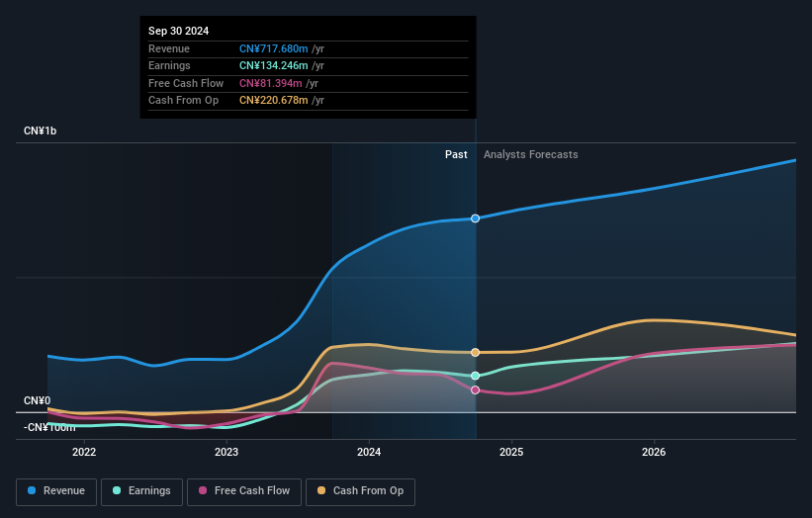Image resolution: width=812 pixels, height=518 pixels.
Task: Click the 2022 x-axis label
Action: [x=84, y=452]
